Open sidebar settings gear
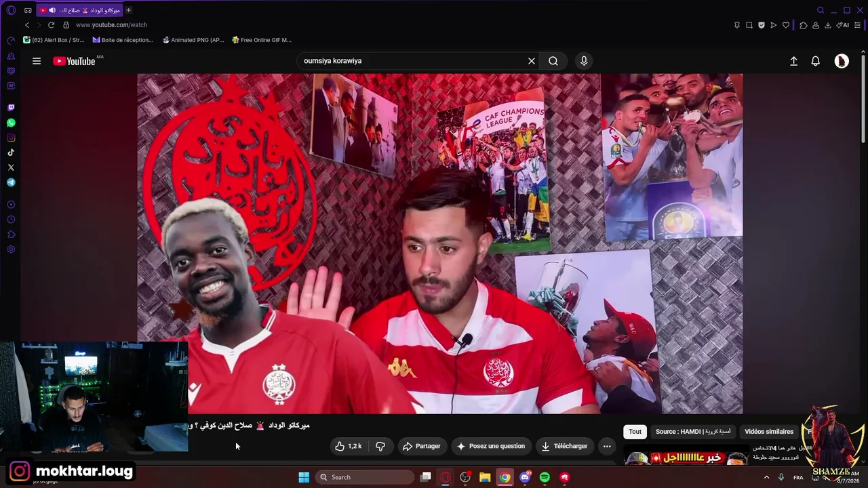This screenshot has width=868, height=488. (11, 249)
